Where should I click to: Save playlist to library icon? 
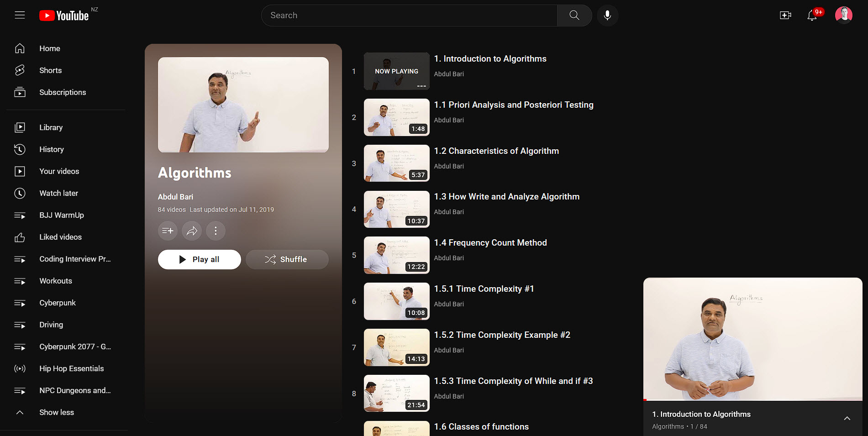[x=168, y=231]
